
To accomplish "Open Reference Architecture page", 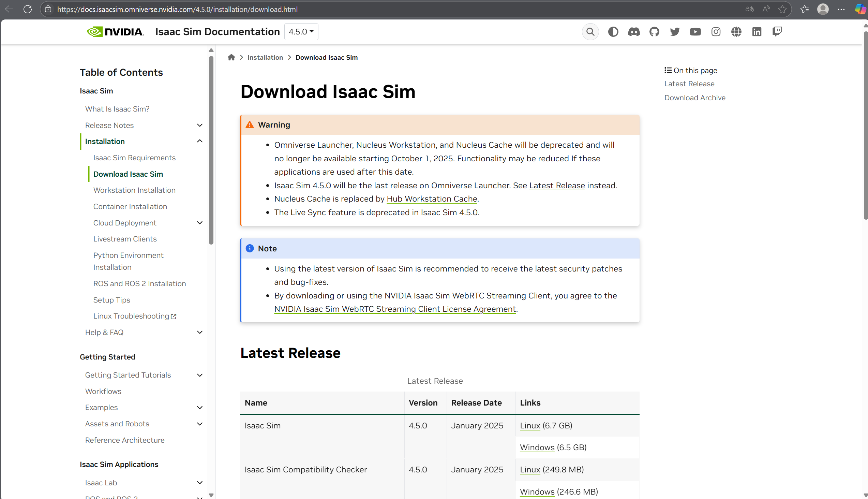I will coord(125,440).
